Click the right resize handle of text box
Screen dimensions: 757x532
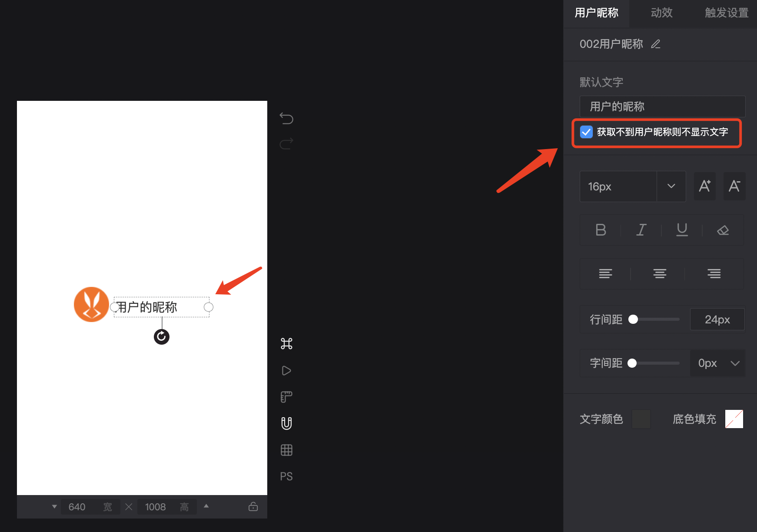coord(209,307)
